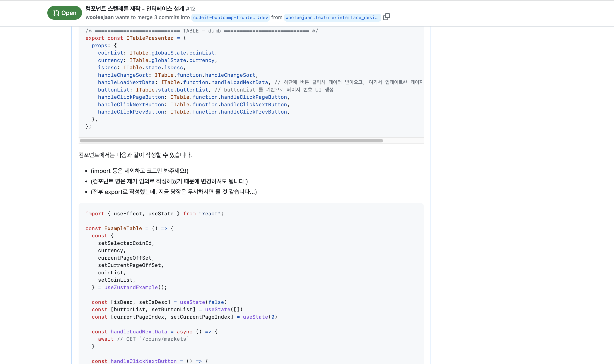Image resolution: width=614 pixels, height=364 pixels.
Task: Click the useState(false) isDesc line
Action: click(159, 302)
